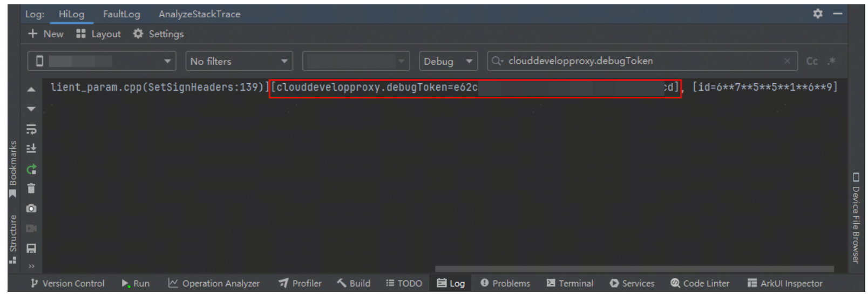Open the log panel gear options
Viewport: 868px width, 294px height.
point(818,14)
